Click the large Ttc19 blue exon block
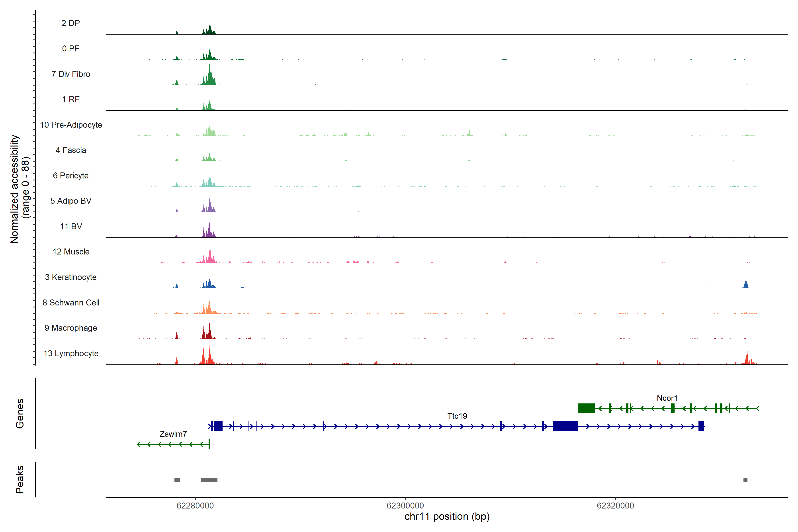This screenshot has width=798, height=532. 565,426
